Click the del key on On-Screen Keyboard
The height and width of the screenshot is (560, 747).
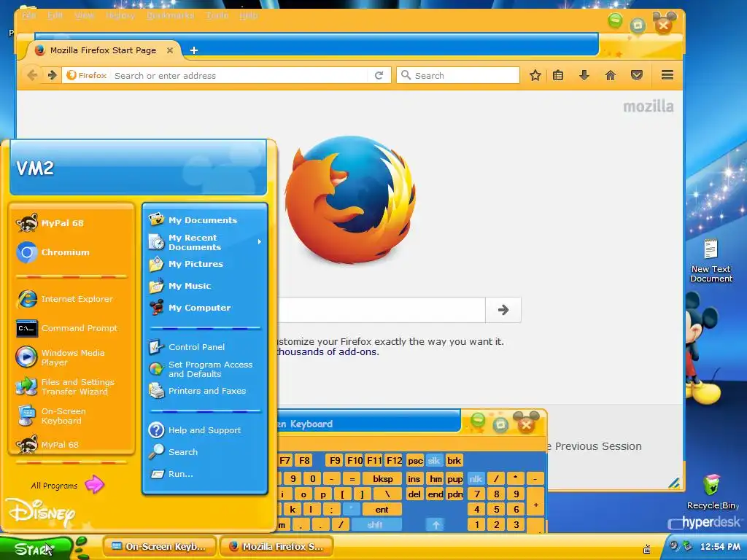pos(414,494)
